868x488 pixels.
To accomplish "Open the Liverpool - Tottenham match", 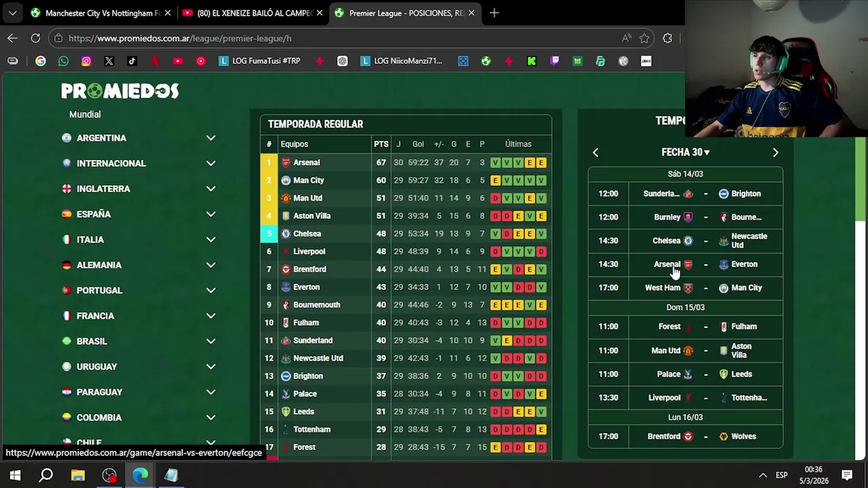I will 686,398.
